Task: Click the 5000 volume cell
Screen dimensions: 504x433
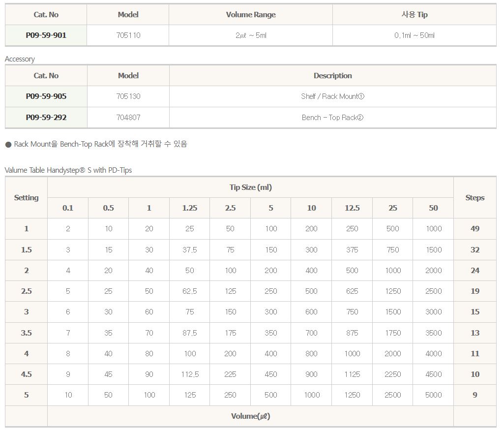Action: [433, 395]
